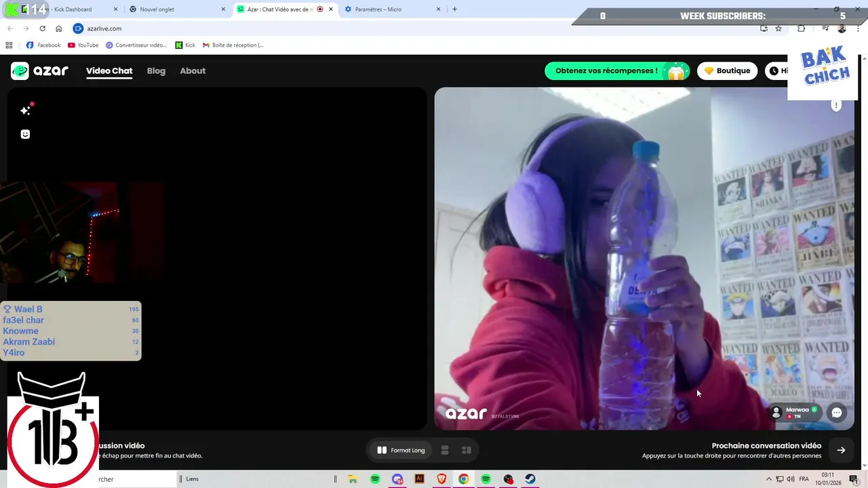The height and width of the screenshot is (488, 868).
Task: Open the FRA language indicator
Action: click(x=804, y=479)
